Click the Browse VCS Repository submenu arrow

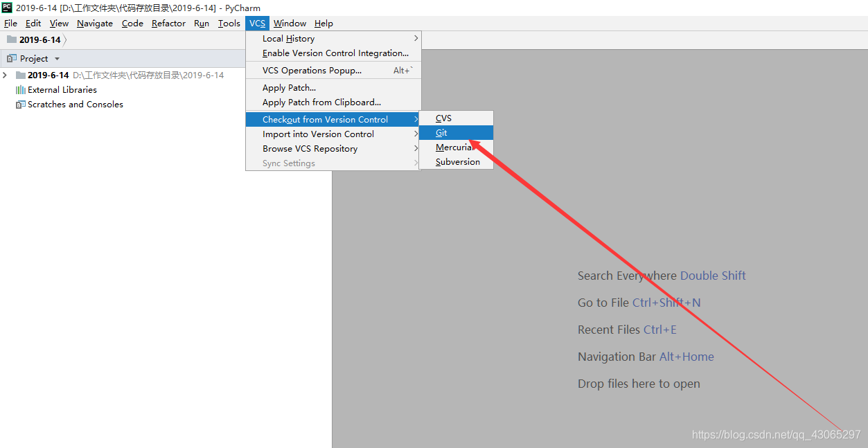[x=416, y=149]
